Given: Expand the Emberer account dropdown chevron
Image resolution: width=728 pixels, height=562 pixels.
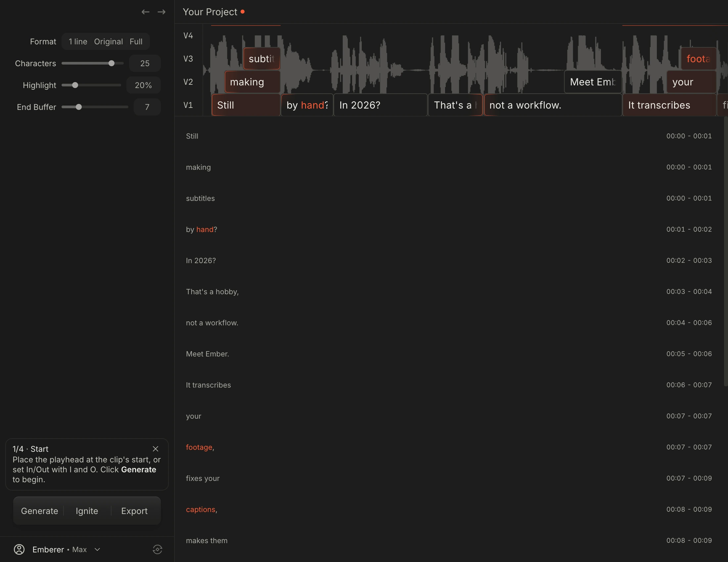Looking at the screenshot, I should (97, 549).
